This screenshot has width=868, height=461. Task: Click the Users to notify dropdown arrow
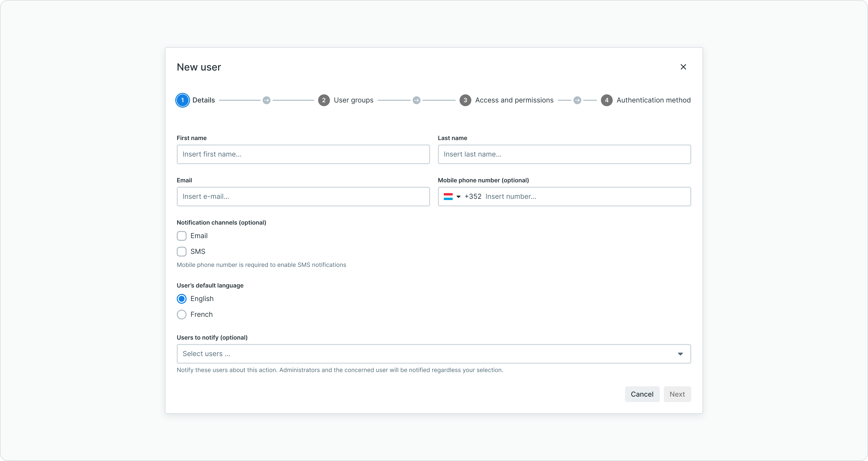click(680, 354)
